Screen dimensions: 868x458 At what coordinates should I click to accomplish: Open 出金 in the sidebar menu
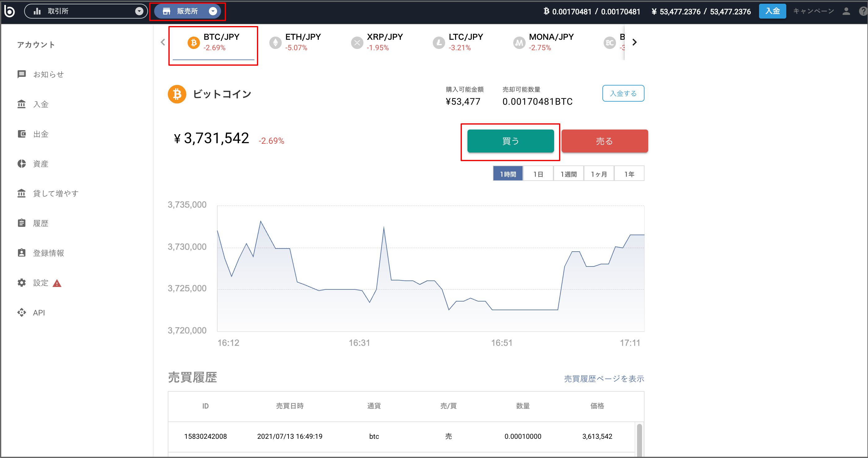click(41, 134)
